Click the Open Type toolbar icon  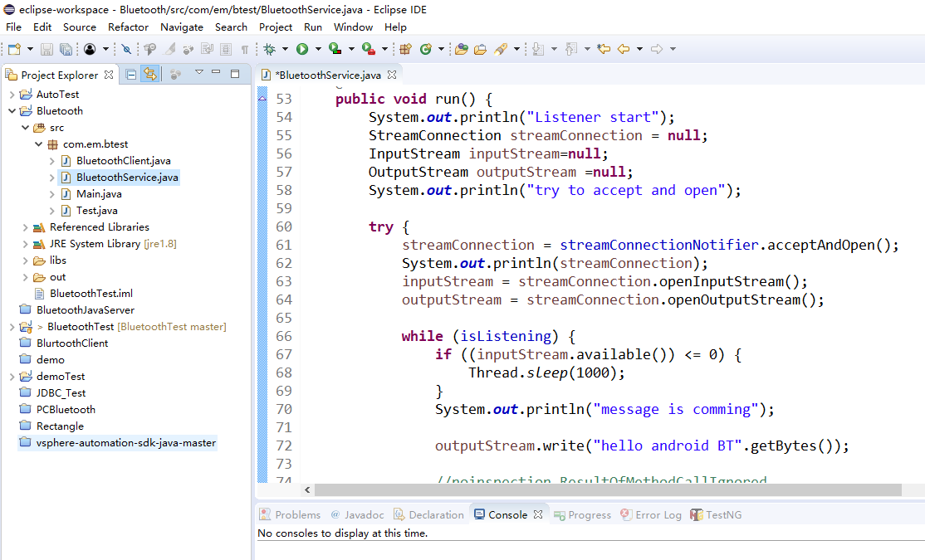coord(461,50)
